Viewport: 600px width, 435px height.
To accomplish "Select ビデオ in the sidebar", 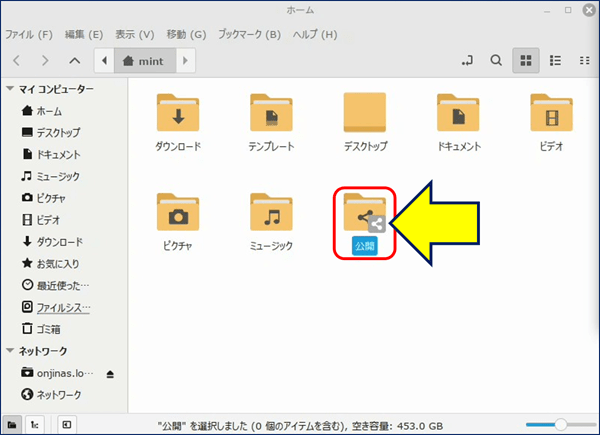I will coord(41,220).
